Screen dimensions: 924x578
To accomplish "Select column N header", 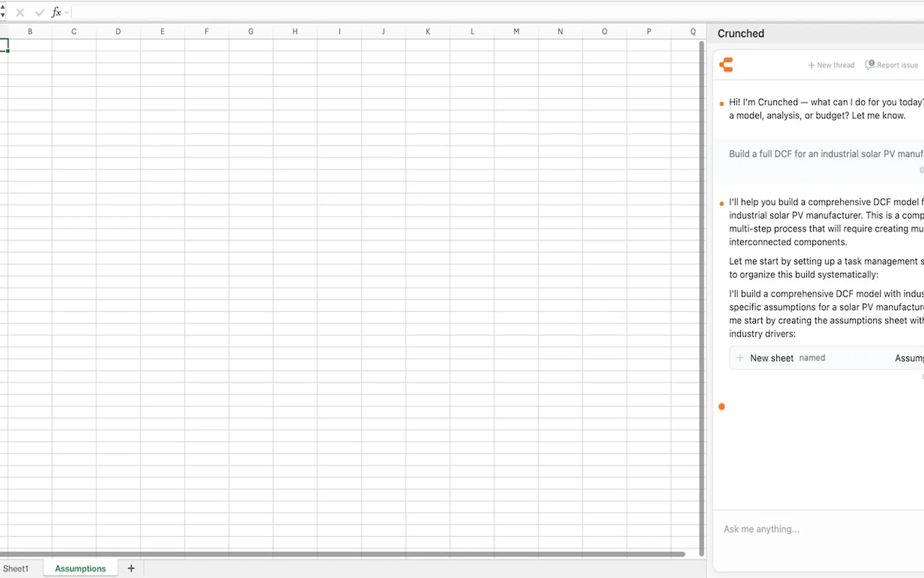I will (x=560, y=32).
